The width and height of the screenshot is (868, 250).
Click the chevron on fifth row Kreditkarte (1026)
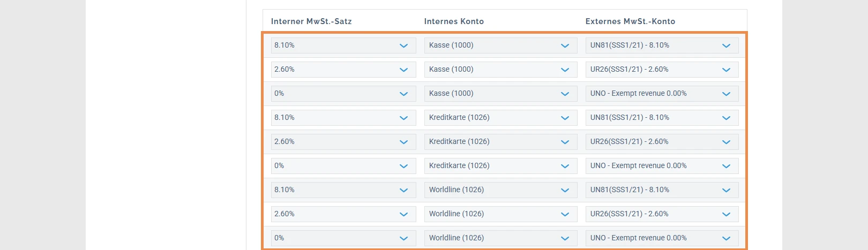[x=565, y=142]
